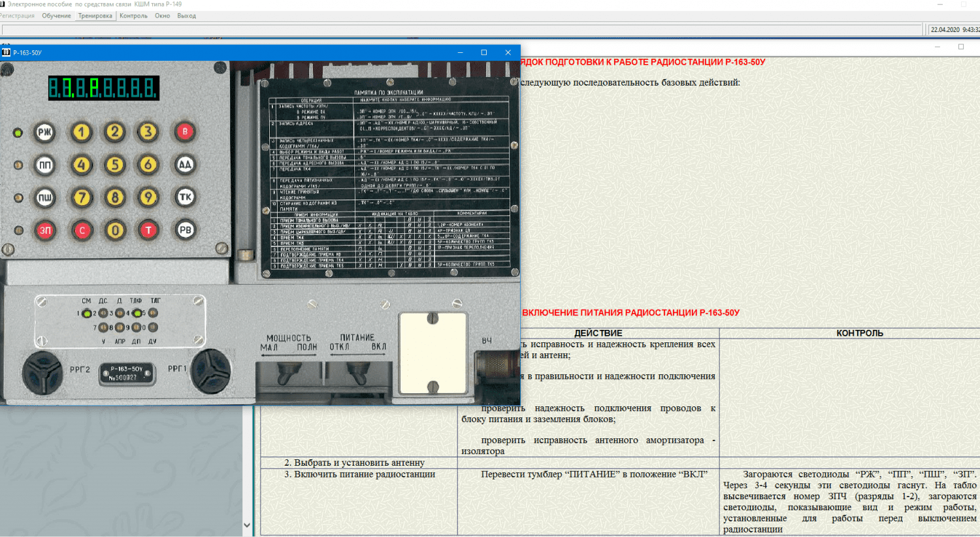
Task: Click digit 5 on the radio keypad
Action: [115, 165]
